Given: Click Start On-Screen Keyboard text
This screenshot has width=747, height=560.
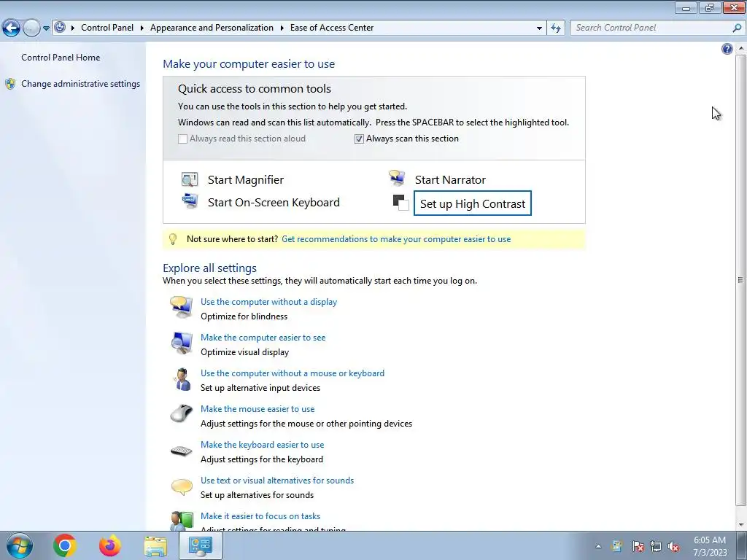Looking at the screenshot, I should 274,203.
